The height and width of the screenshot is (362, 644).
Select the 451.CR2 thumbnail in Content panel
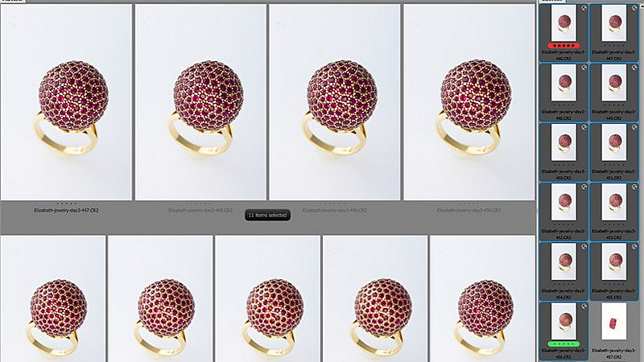613,142
